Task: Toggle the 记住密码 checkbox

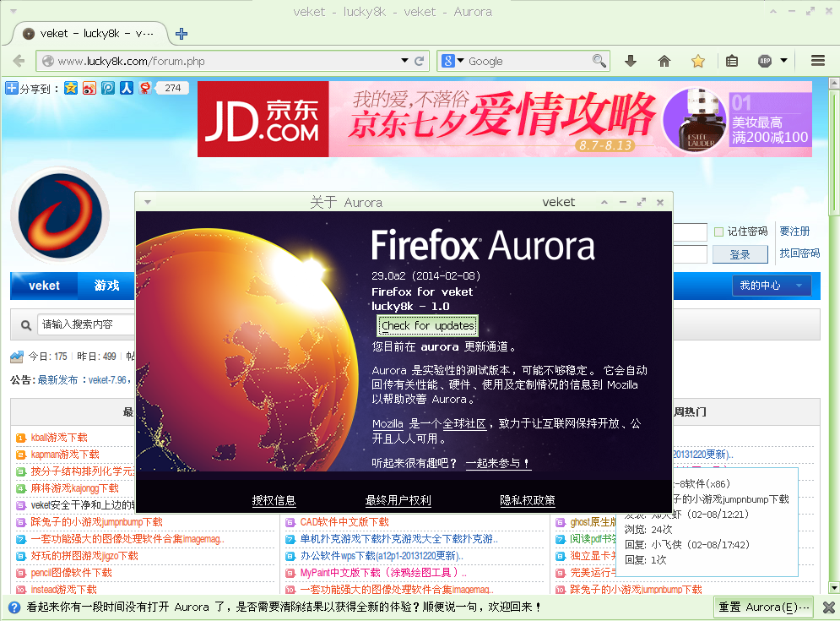Action: [x=719, y=232]
